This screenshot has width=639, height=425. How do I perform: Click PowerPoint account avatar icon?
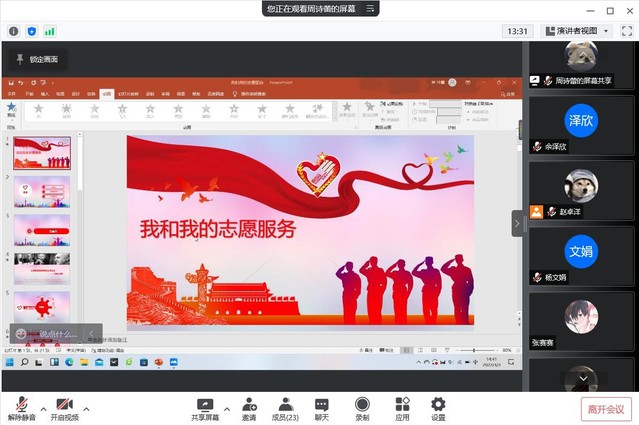point(452,83)
